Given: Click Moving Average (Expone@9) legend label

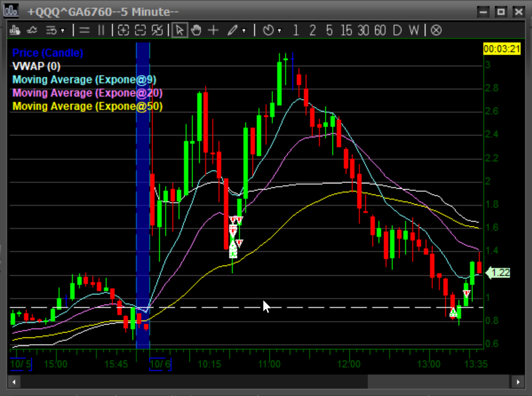Looking at the screenshot, I should pos(84,79).
